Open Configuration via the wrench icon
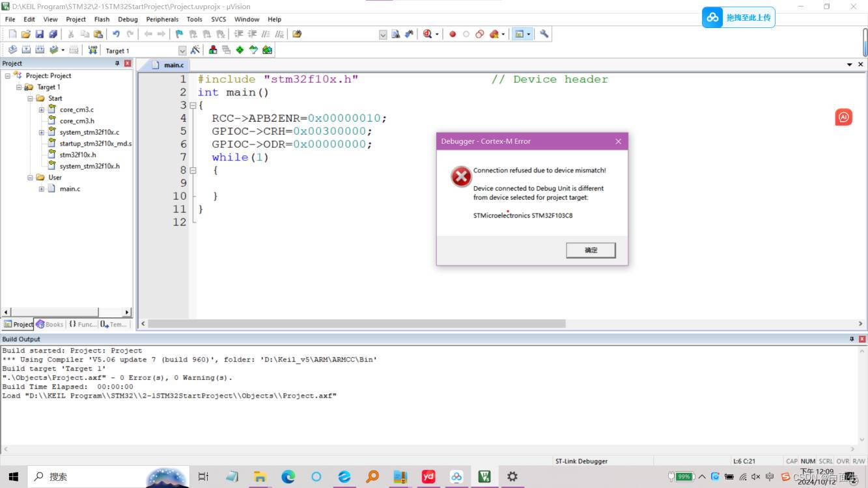This screenshot has height=488, width=868. click(x=544, y=34)
